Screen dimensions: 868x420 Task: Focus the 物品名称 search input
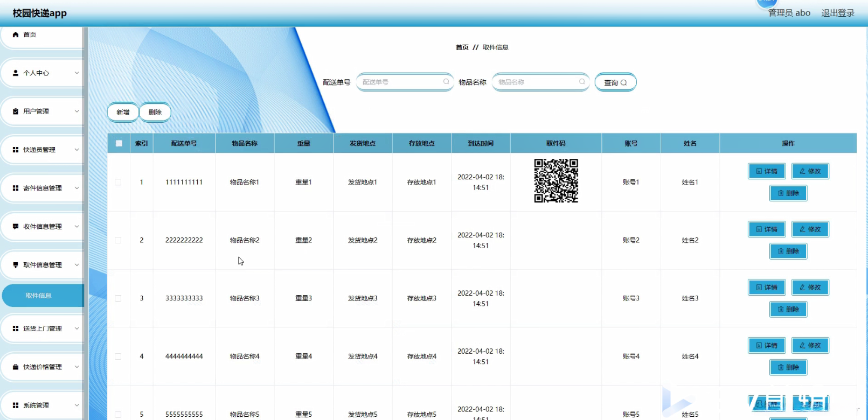tap(540, 82)
